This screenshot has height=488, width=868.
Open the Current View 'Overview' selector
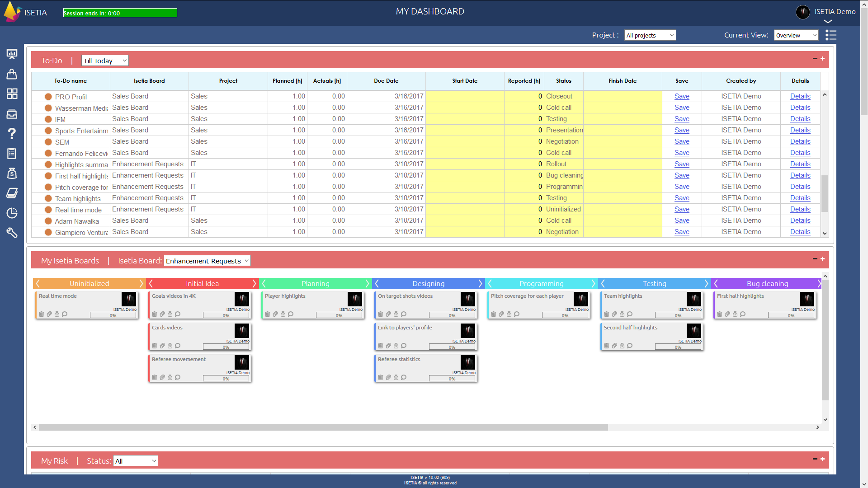tap(796, 35)
